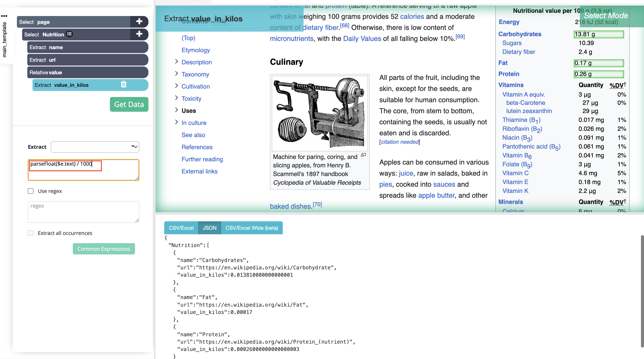644x359 pixels.
Task: Click the Minerals link in nutrition table
Action: [511, 202]
